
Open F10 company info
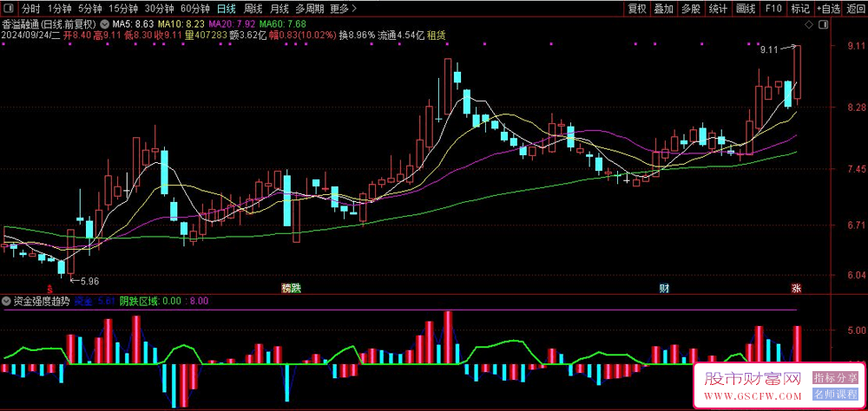773,9
